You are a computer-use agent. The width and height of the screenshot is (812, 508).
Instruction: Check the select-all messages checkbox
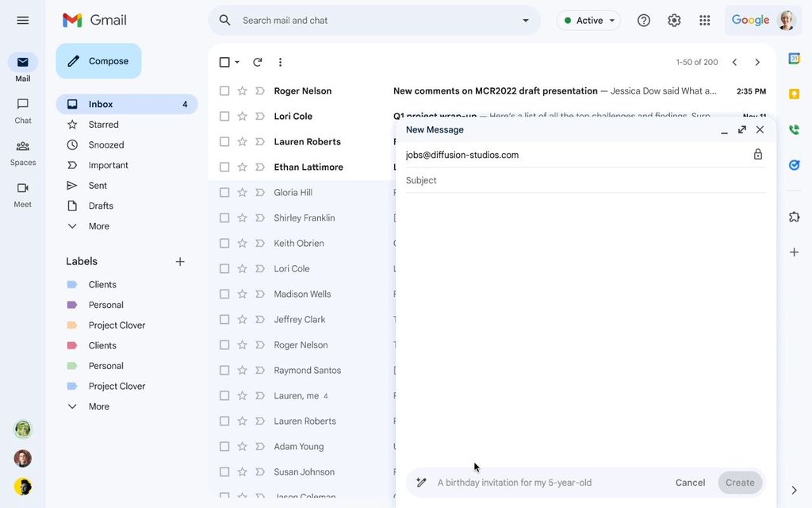pos(224,61)
